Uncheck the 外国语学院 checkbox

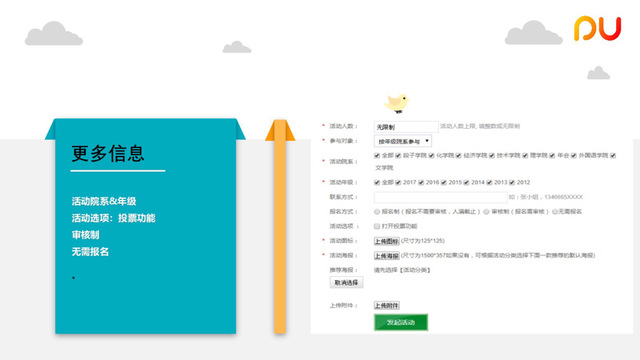point(573,156)
